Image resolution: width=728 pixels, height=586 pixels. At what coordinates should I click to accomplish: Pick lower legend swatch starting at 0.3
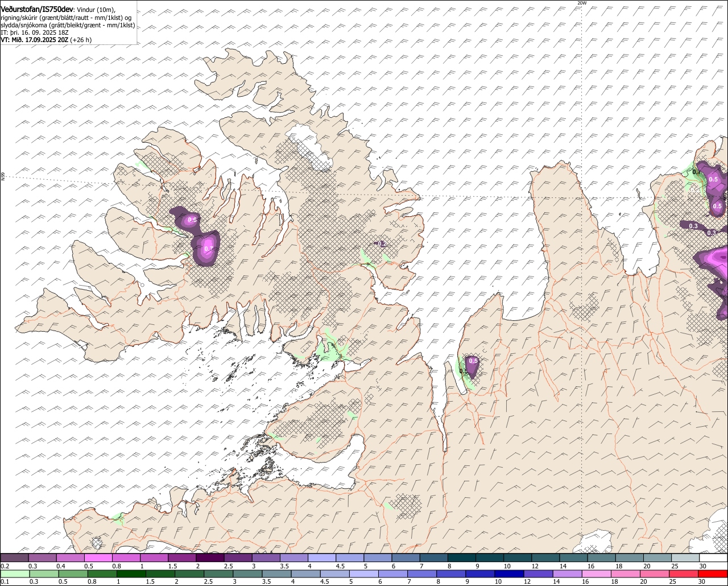coord(45,574)
